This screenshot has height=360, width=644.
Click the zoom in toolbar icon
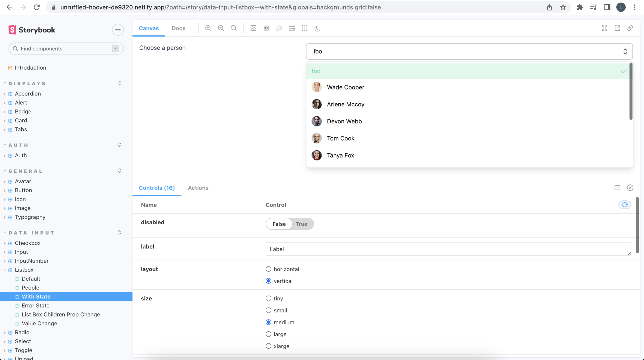tap(208, 28)
